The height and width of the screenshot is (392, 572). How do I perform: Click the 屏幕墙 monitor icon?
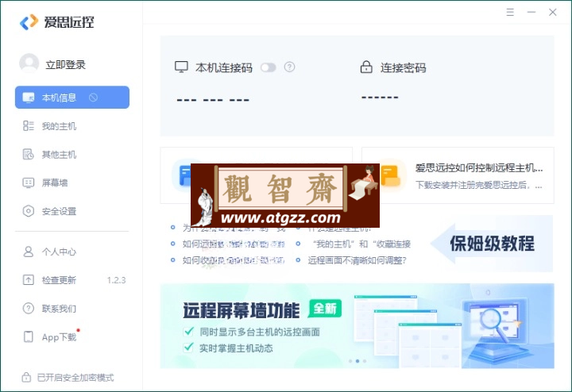[29, 183]
